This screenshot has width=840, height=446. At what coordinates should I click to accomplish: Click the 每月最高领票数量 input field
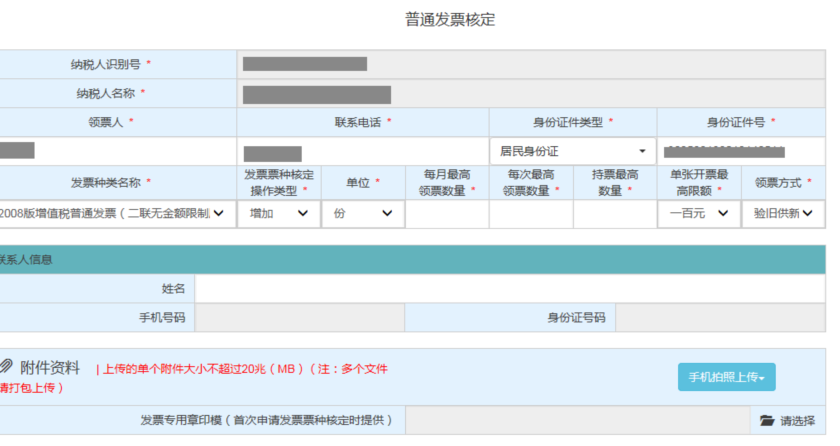point(446,213)
